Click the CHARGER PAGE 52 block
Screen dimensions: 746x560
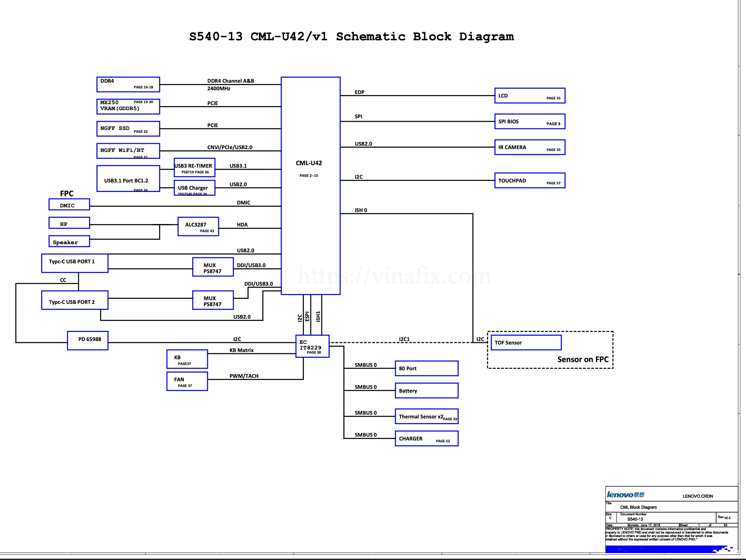point(427,439)
